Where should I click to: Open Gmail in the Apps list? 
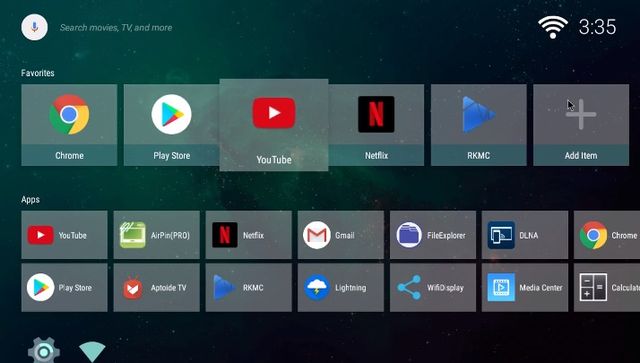point(341,235)
